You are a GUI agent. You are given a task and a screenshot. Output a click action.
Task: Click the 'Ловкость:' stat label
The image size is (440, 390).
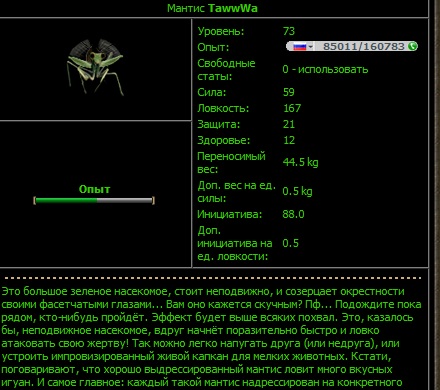(223, 108)
